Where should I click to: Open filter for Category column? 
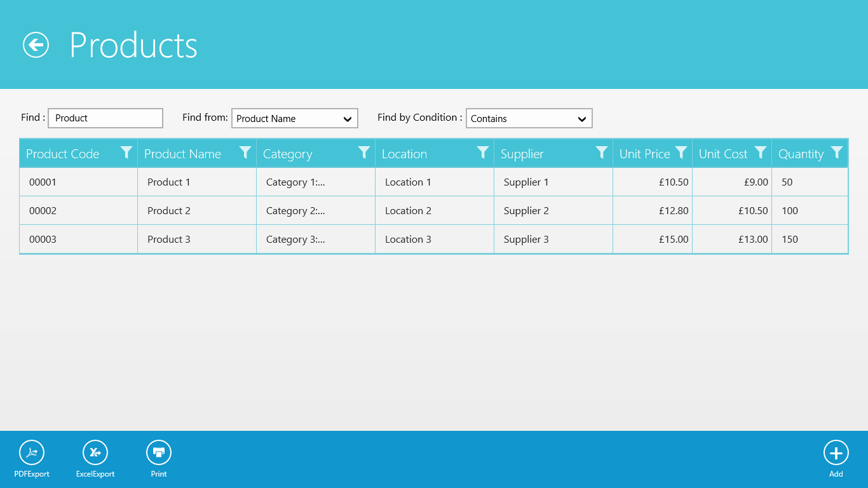click(364, 152)
